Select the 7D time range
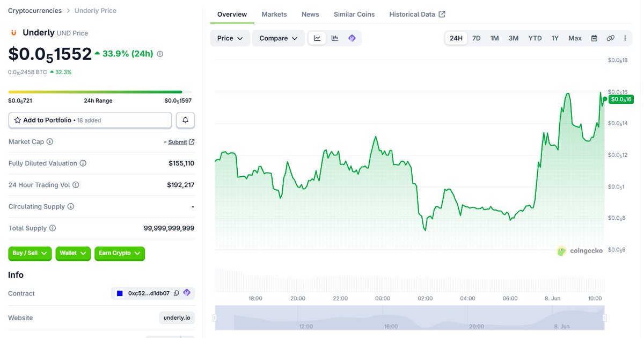The height and width of the screenshot is (338, 644). point(476,38)
